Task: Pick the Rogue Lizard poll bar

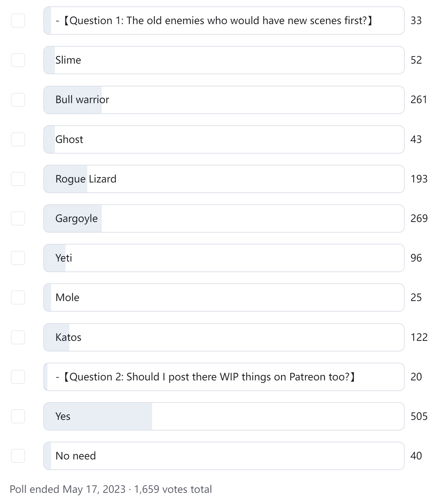Action: point(224,179)
